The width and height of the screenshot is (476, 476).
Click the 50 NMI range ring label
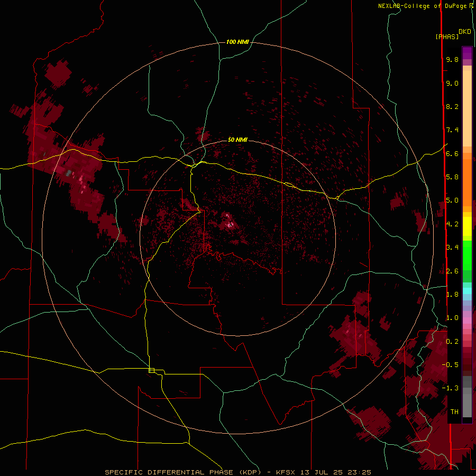pyautogui.click(x=237, y=140)
